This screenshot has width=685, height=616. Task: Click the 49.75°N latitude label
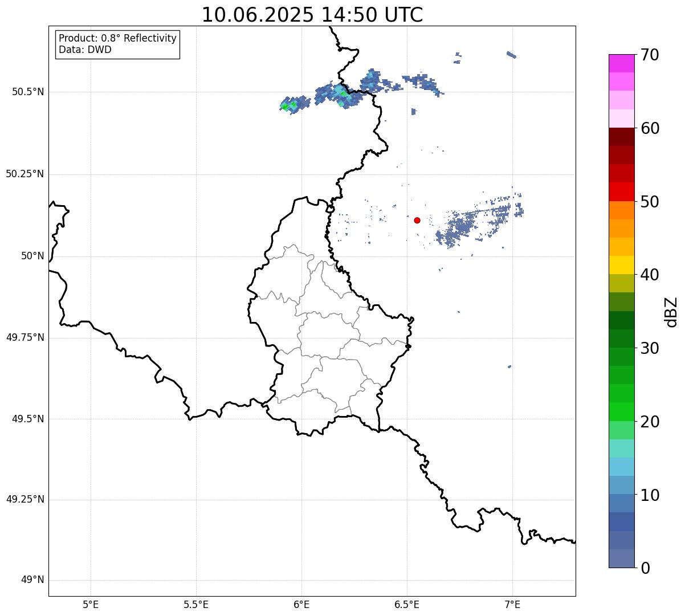point(25,337)
